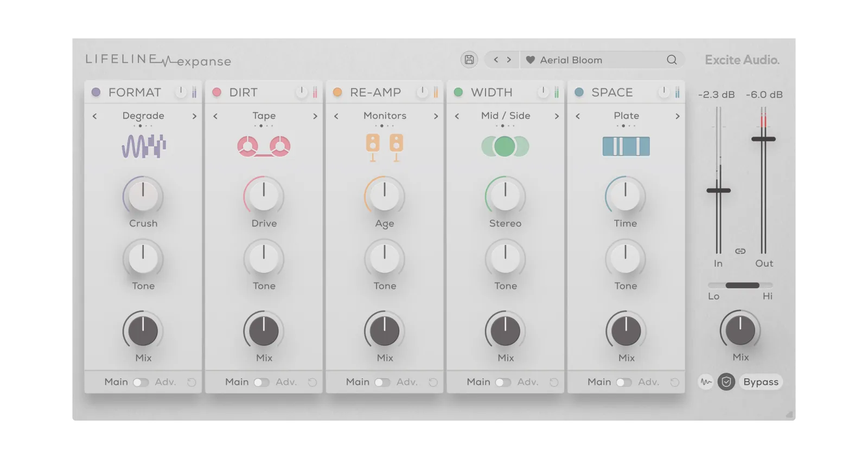Switch SPACE Main/Adv. toggle

tap(624, 383)
